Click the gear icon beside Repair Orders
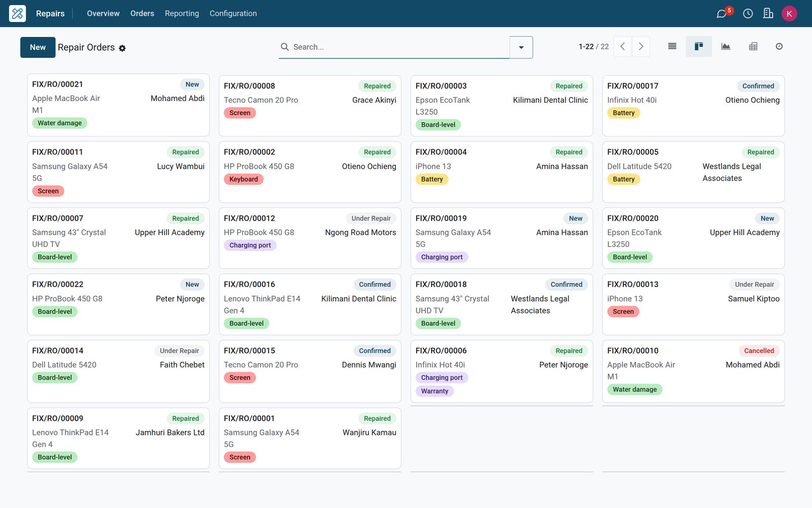 point(122,48)
